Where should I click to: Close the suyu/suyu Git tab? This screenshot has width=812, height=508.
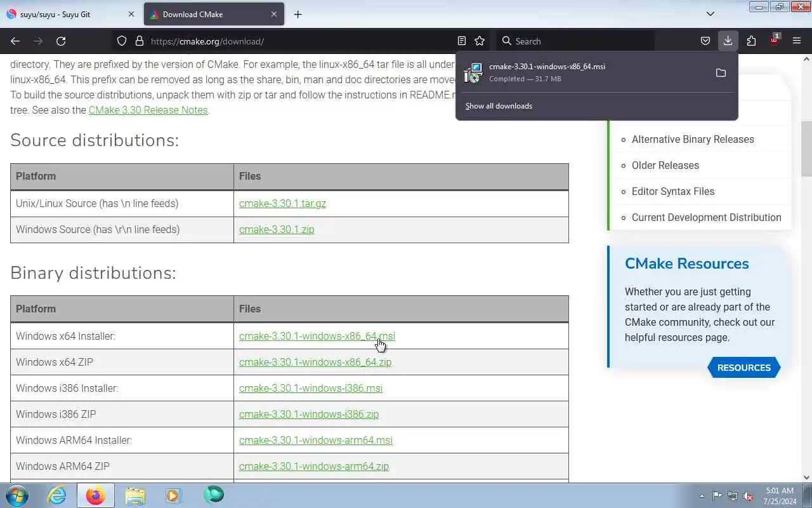131,14
